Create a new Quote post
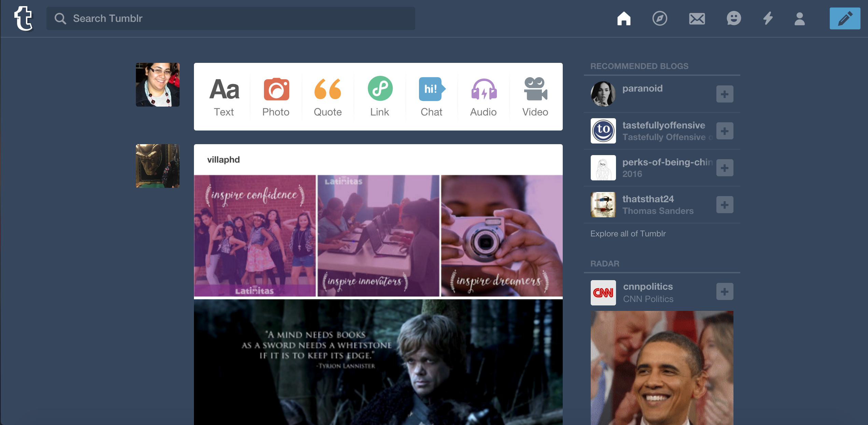The image size is (868, 425). [328, 97]
